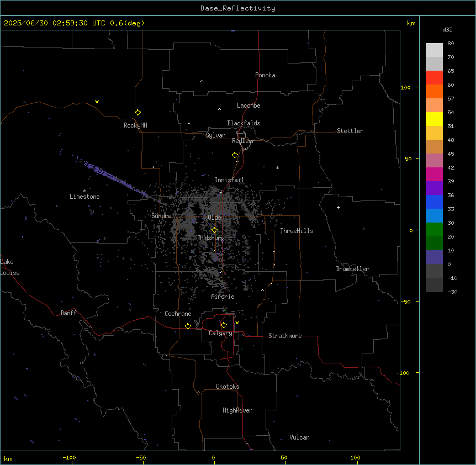Click the -30 value on the dBZ scale
The width and height of the screenshot is (476, 465).
pyautogui.click(x=452, y=292)
